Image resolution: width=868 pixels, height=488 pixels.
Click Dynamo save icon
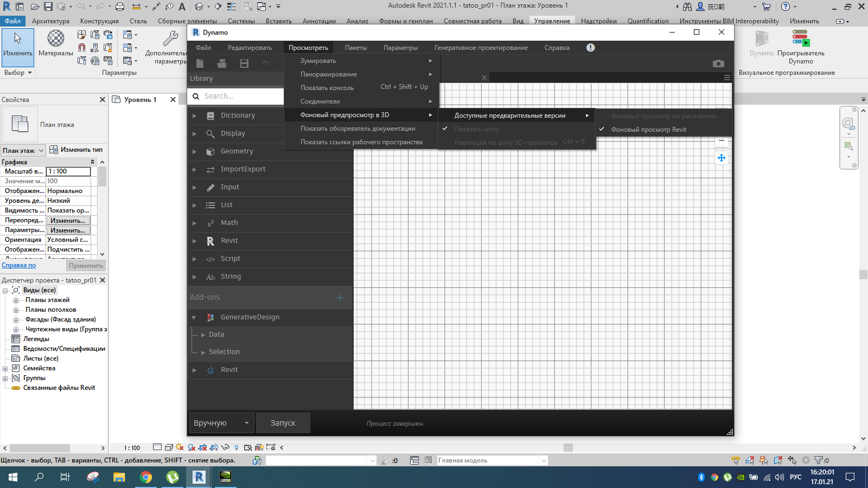(x=244, y=63)
